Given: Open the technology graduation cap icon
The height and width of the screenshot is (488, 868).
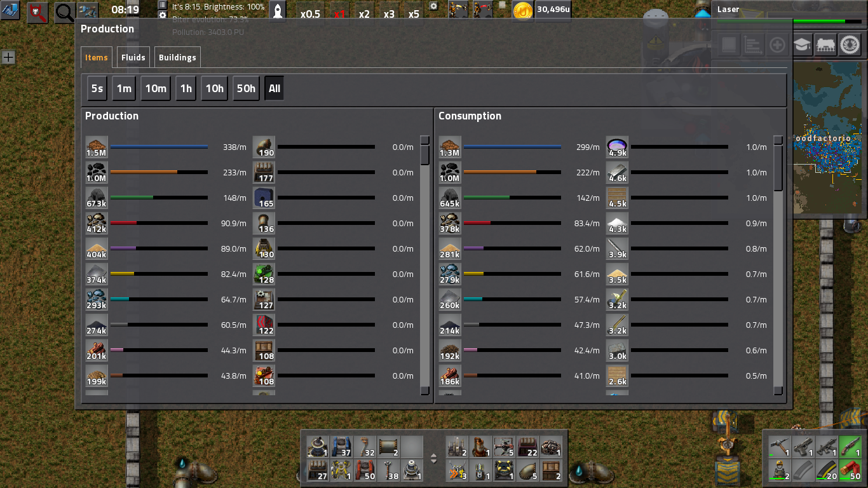Looking at the screenshot, I should click(x=802, y=44).
